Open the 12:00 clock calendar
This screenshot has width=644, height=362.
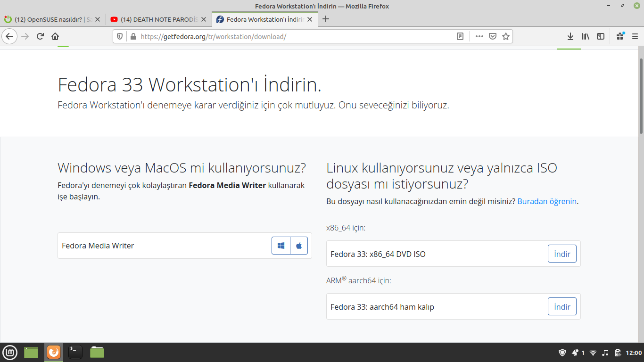[x=634, y=353]
